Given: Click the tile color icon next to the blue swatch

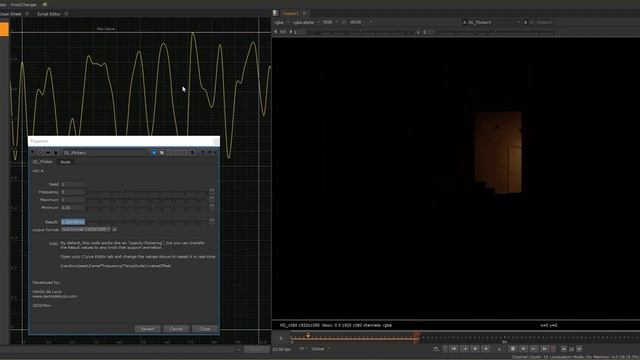Looking at the screenshot, I should pos(162,153).
